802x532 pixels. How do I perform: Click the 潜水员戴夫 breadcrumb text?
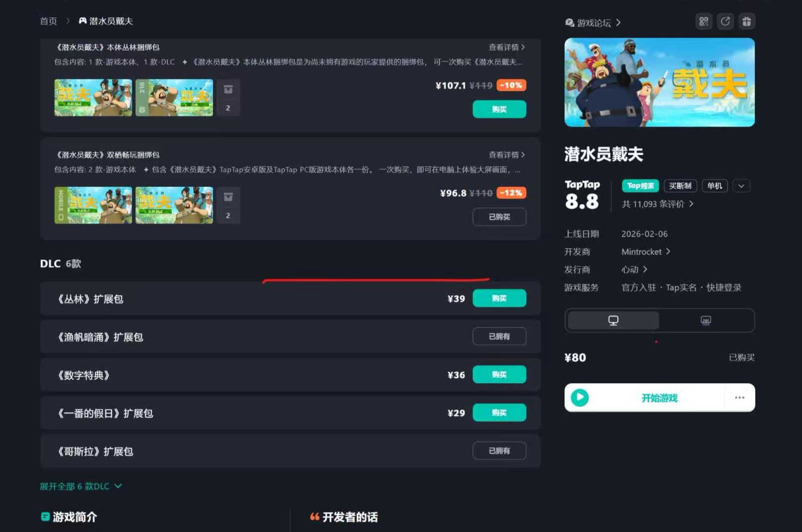[x=111, y=21]
